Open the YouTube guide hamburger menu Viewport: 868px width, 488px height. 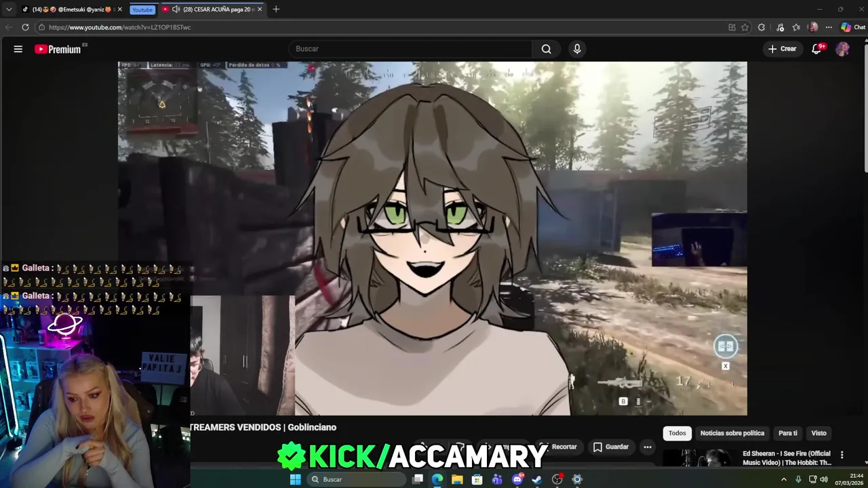tap(18, 49)
